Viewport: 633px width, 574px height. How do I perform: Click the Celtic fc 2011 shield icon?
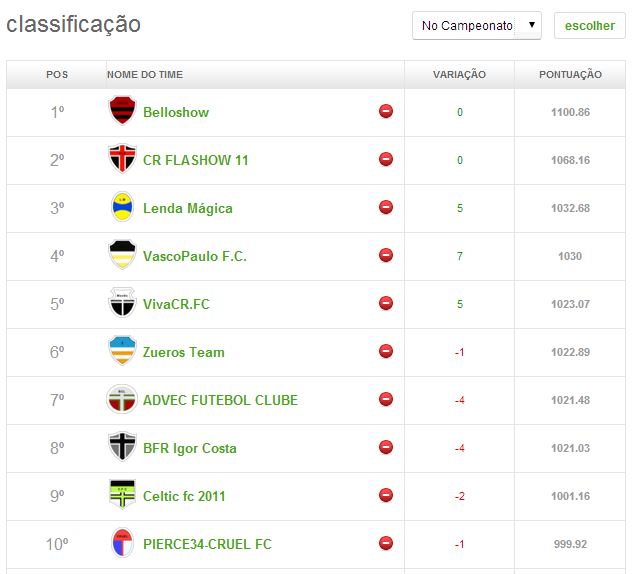(x=121, y=496)
